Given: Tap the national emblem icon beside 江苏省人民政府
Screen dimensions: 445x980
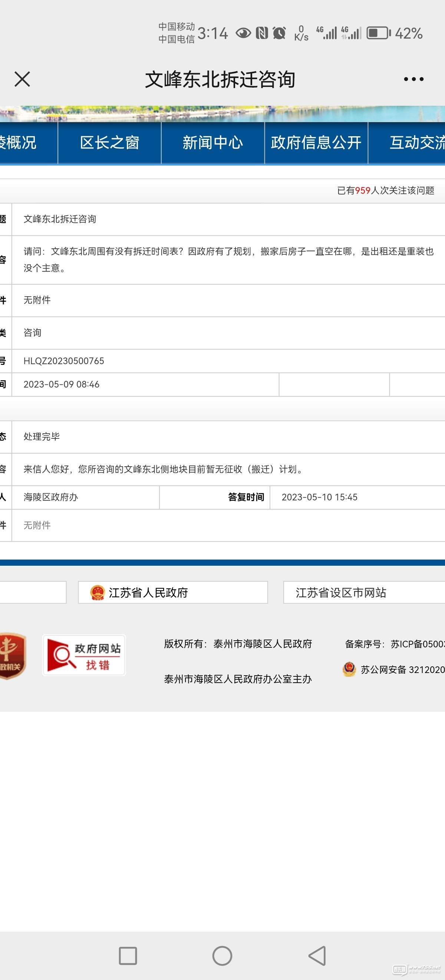Looking at the screenshot, I should pos(97,592).
